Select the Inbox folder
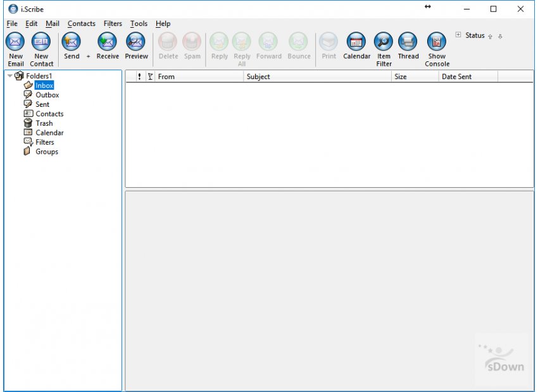This screenshot has height=392, width=538. (x=44, y=85)
